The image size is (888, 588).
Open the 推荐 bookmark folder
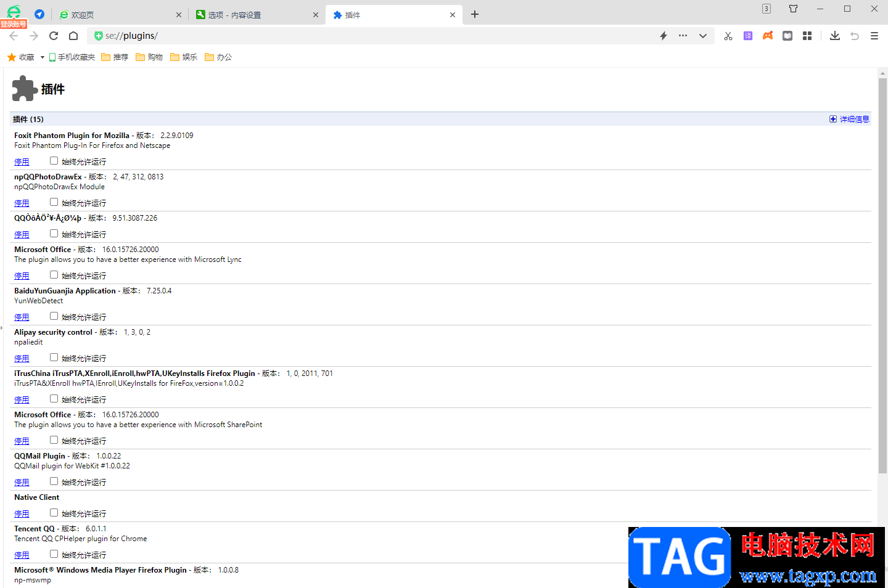115,57
